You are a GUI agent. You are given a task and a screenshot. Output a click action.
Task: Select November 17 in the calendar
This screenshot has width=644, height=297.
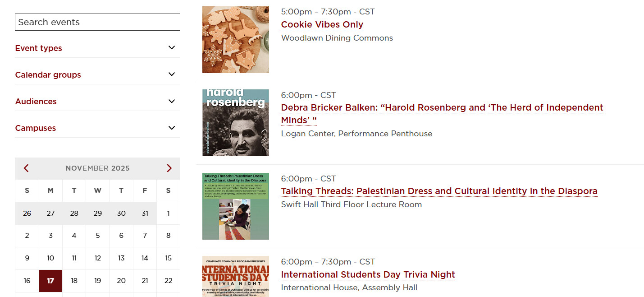pos(50,281)
